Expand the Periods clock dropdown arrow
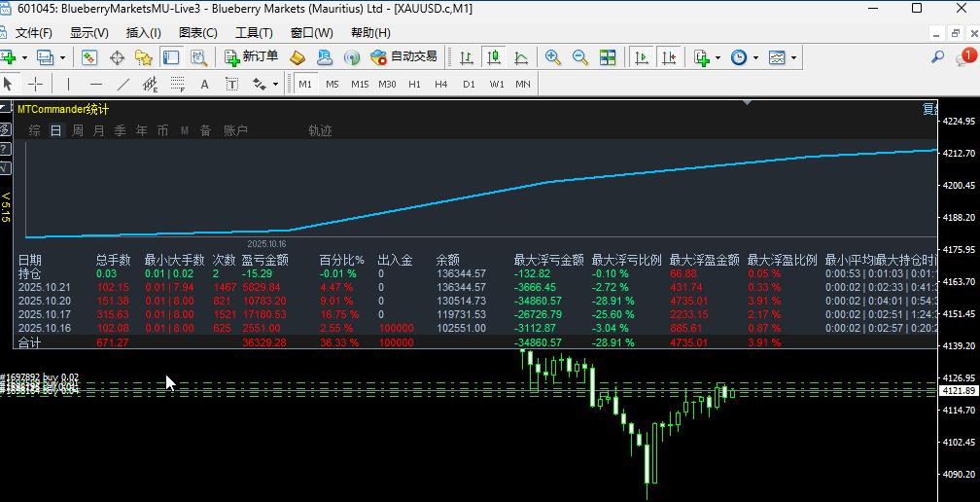The width and height of the screenshot is (980, 502). coord(755,57)
